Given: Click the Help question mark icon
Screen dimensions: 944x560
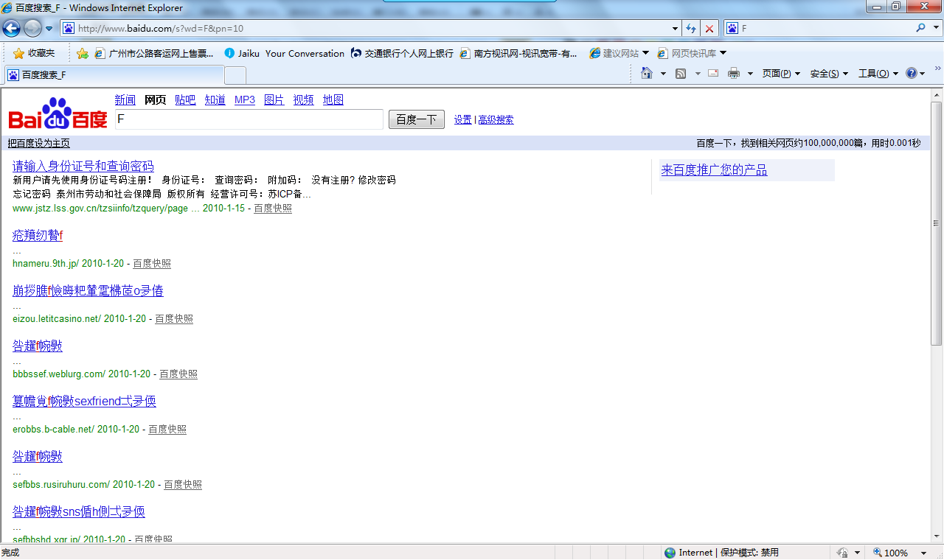Looking at the screenshot, I should pyautogui.click(x=912, y=74).
